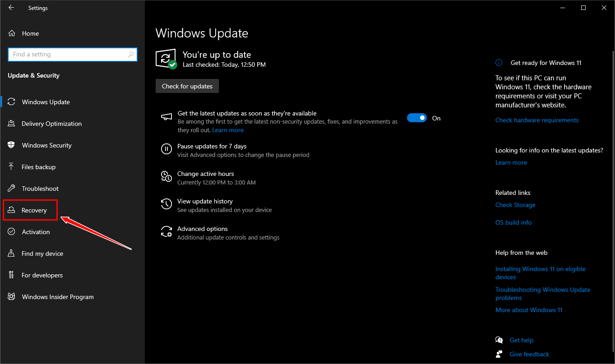615x364 pixels.
Task: Click the Find my device person icon
Action: pos(12,253)
